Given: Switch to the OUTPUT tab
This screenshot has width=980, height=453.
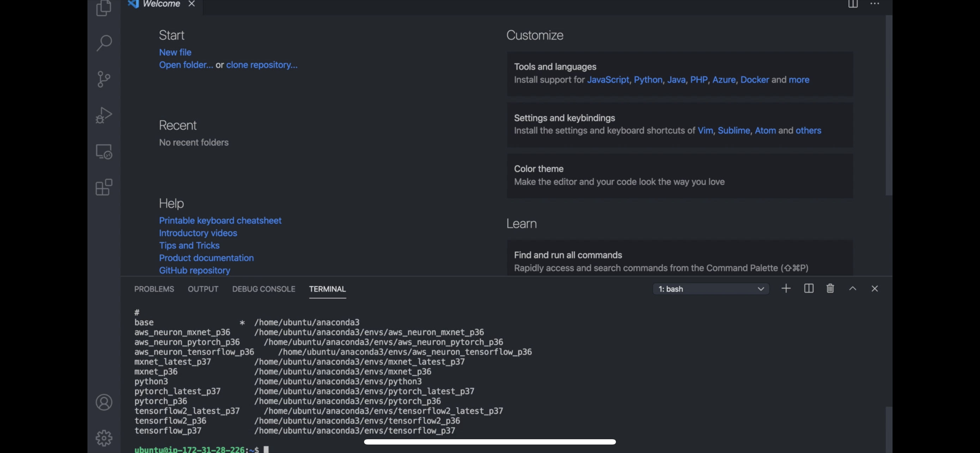Looking at the screenshot, I should (203, 289).
